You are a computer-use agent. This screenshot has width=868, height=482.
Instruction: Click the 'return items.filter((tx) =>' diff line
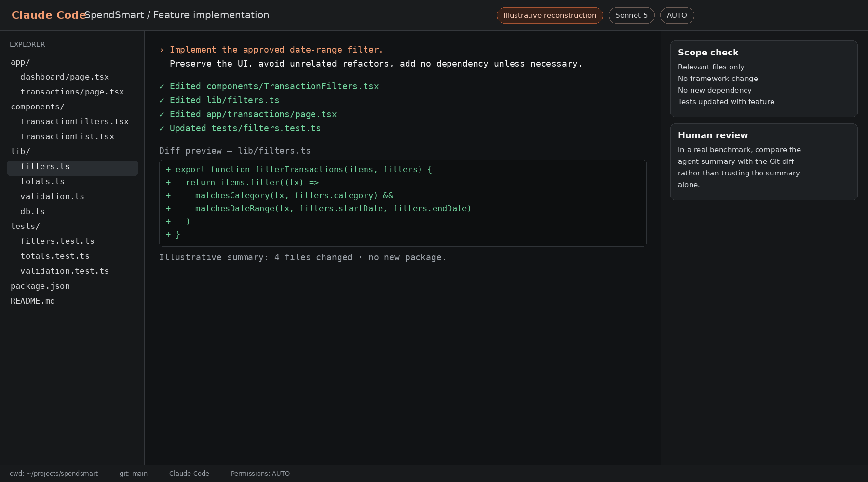(x=243, y=183)
